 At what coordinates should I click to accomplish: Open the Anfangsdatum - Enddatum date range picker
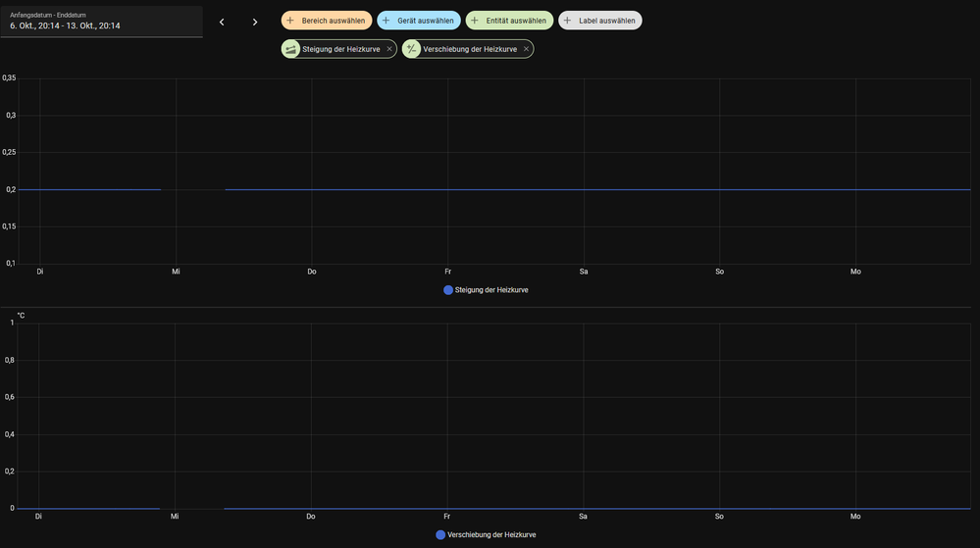click(101, 21)
